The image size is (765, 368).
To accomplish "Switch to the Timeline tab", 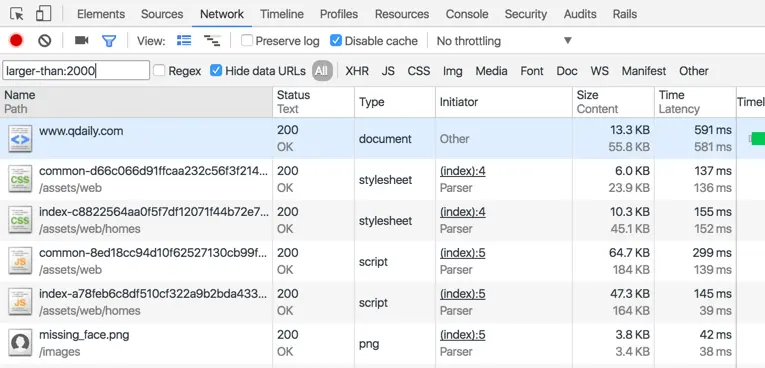I will 282,14.
